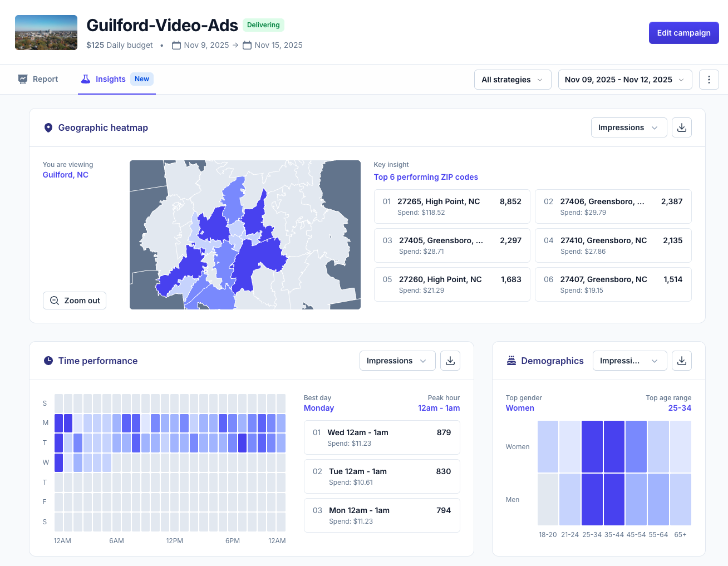The image size is (728, 566).
Task: Open the three-dot overflow menu
Action: tap(709, 79)
